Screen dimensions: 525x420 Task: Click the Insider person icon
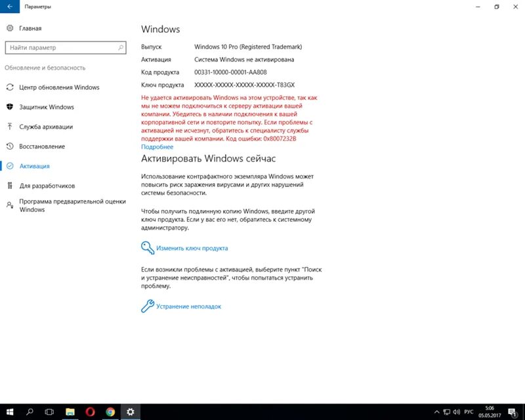tap(10, 205)
